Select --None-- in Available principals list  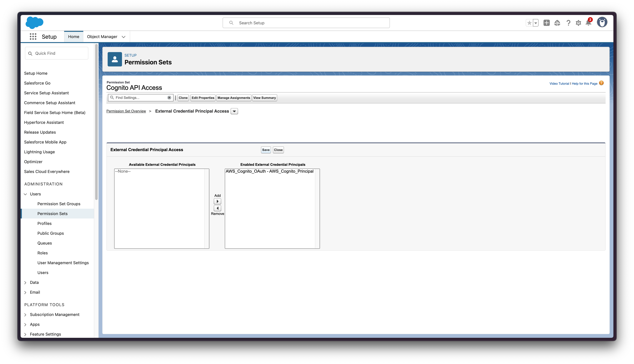[122, 172]
